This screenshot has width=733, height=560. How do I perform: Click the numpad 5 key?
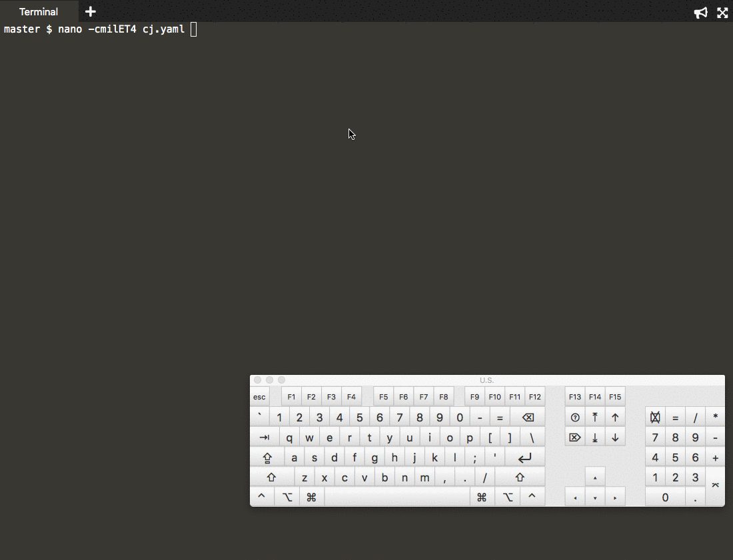tap(675, 457)
